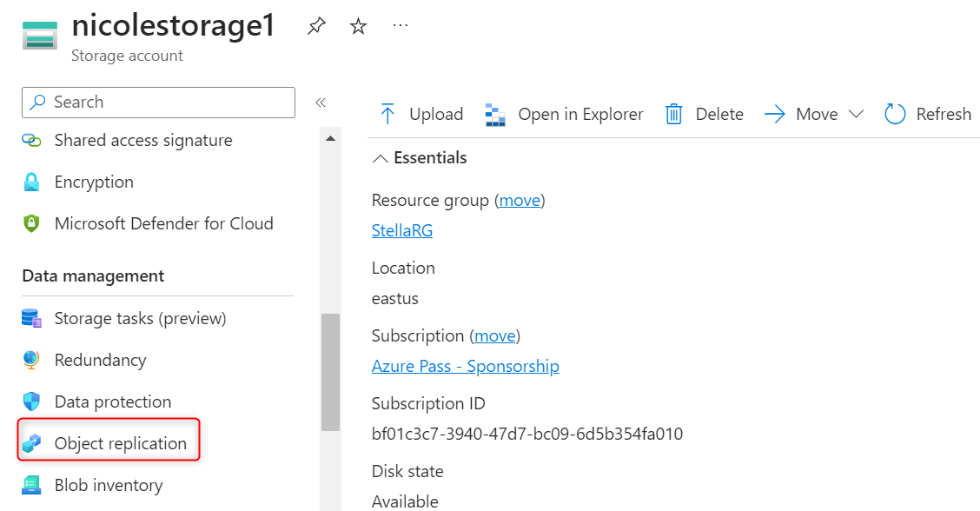Image resolution: width=980 pixels, height=511 pixels.
Task: Open the more options ellipsis
Action: (401, 26)
